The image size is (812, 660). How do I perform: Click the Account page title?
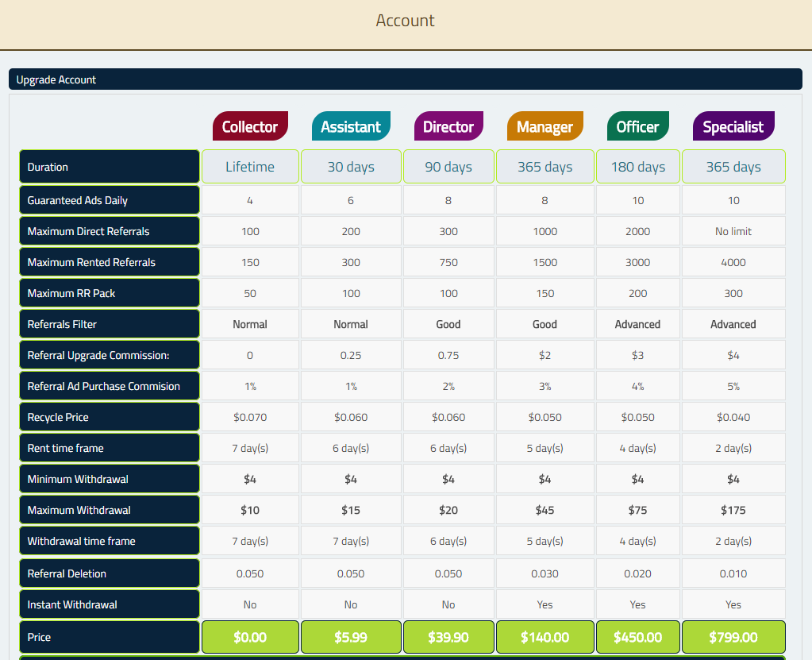[x=405, y=21]
